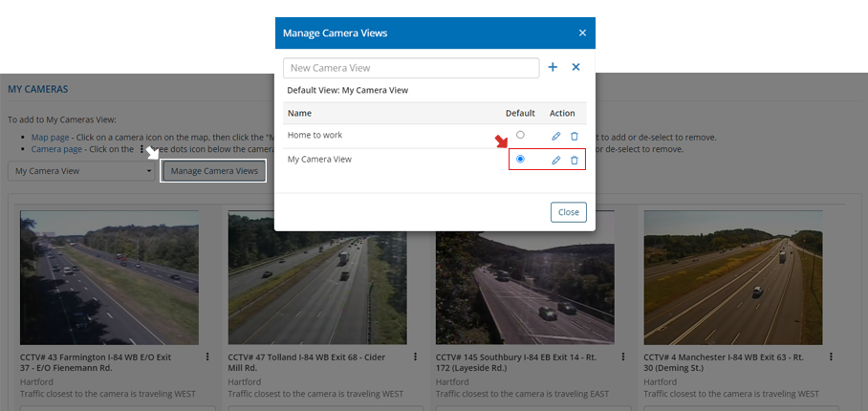Screen dimensions: 868x411
Task: Edit the My Camera View name
Action: (556, 160)
